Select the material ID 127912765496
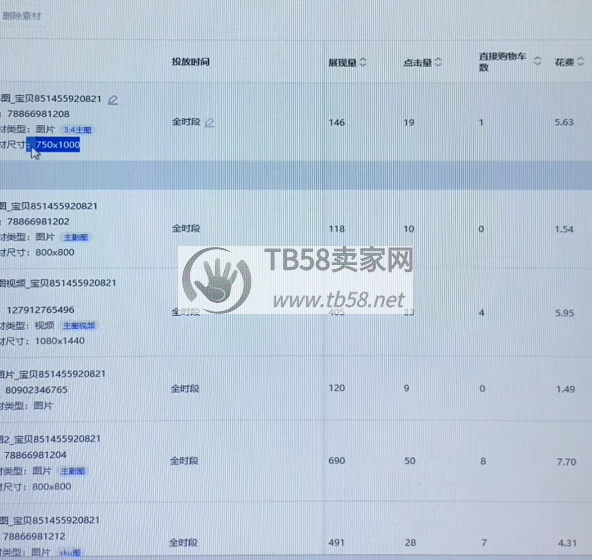This screenshot has height=560, width=592. coord(40,310)
